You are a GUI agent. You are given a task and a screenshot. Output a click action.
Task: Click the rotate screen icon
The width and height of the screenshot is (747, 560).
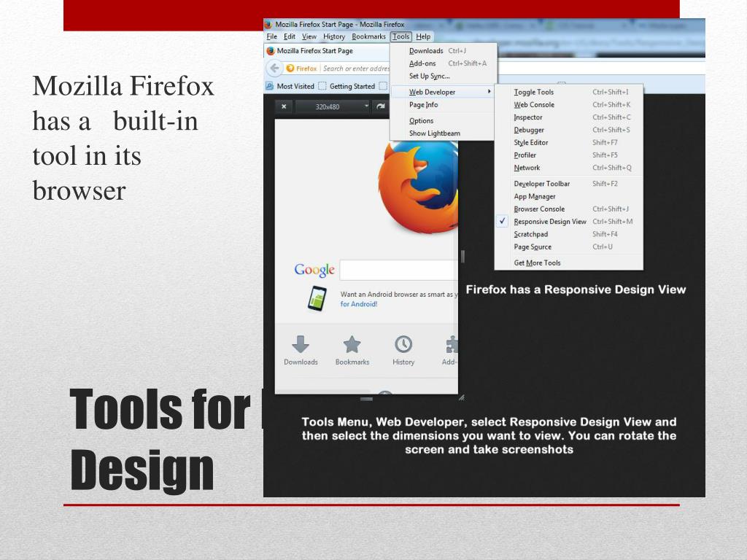(x=381, y=106)
